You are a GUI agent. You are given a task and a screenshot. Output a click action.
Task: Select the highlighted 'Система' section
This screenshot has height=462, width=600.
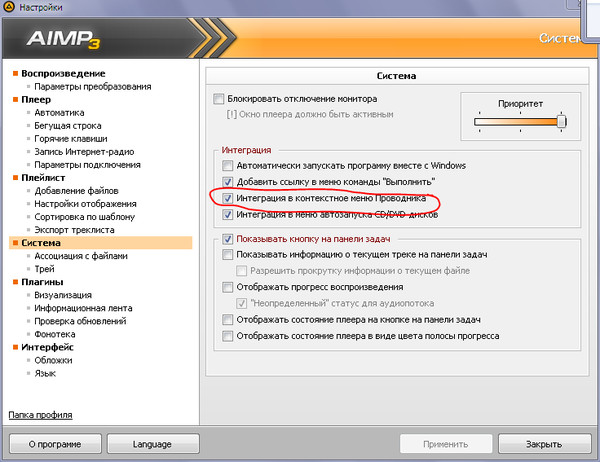(100, 243)
